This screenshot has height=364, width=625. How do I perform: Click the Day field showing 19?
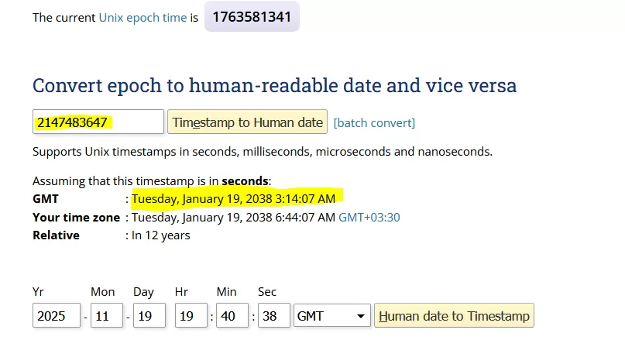click(x=149, y=316)
